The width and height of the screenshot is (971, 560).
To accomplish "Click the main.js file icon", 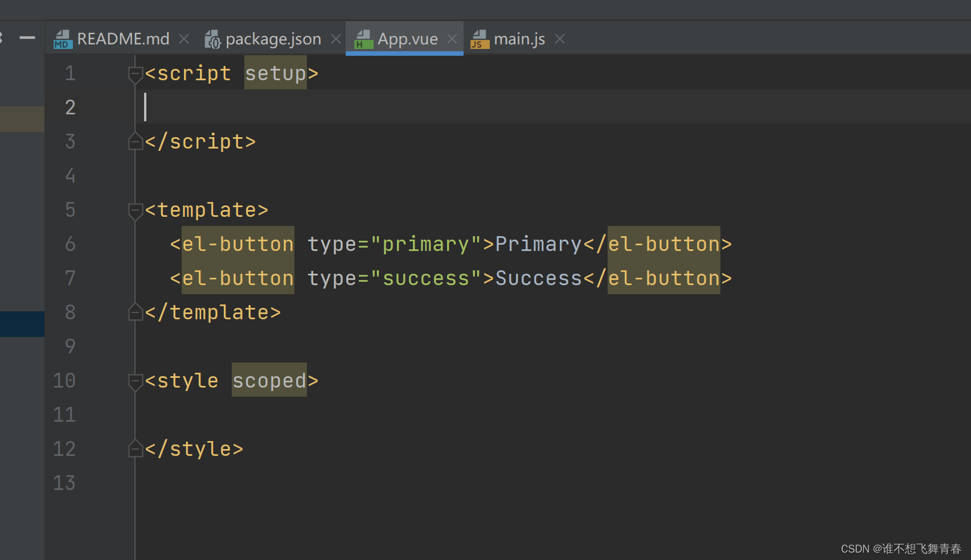I will (x=480, y=39).
